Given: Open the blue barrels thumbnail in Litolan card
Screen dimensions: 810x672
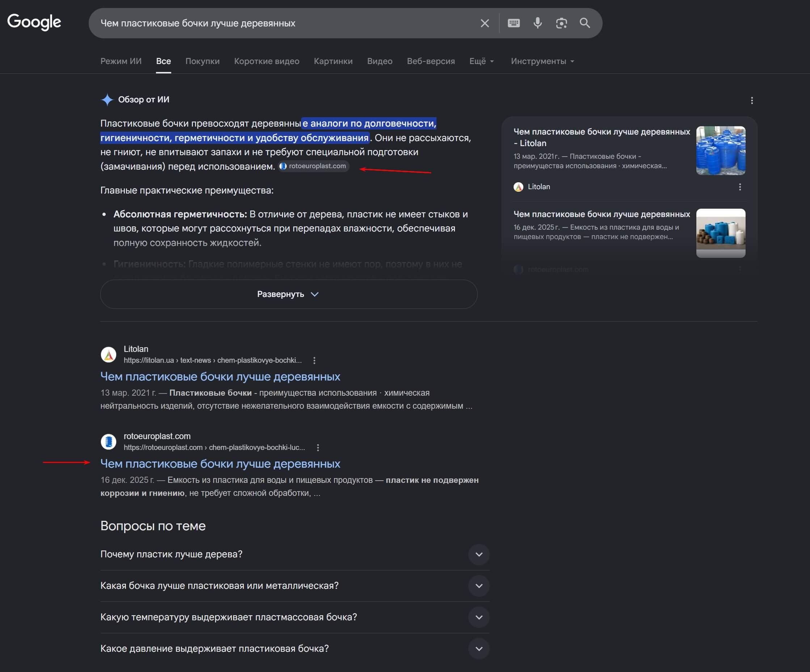Looking at the screenshot, I should [x=721, y=151].
